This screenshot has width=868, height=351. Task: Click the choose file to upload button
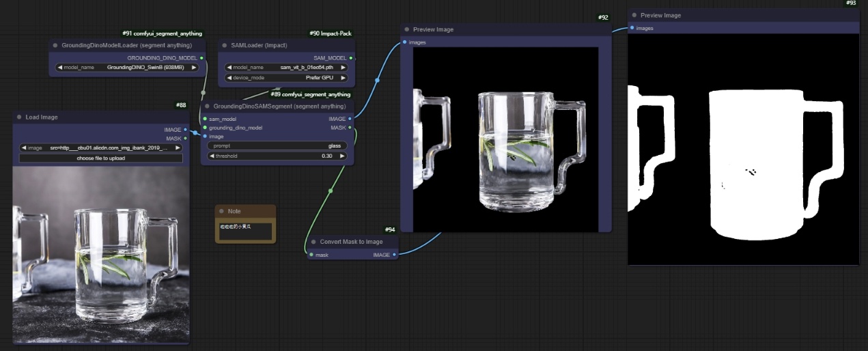click(101, 158)
